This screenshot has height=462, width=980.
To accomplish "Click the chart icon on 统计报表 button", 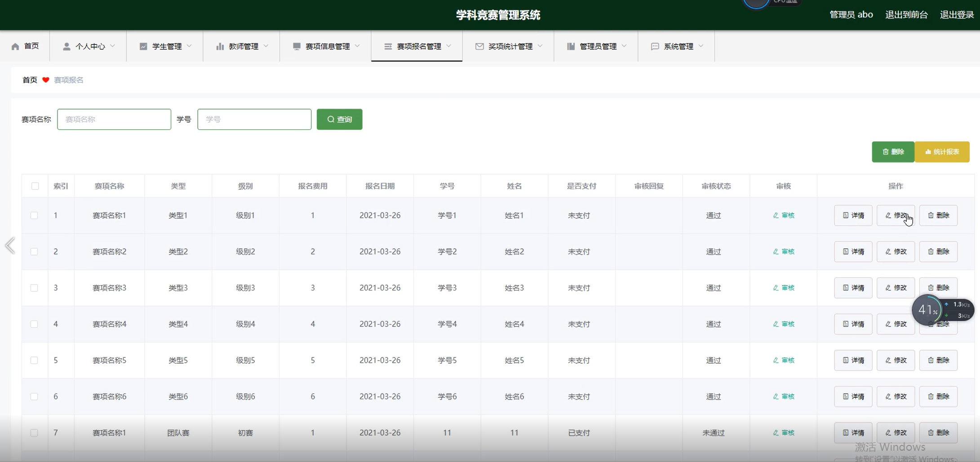I will pyautogui.click(x=928, y=152).
